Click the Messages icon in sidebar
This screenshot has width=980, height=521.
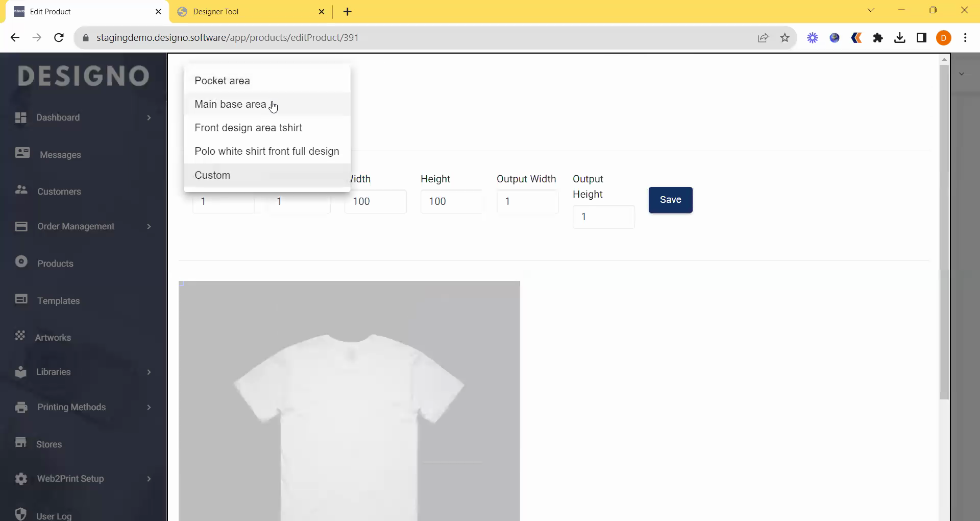click(x=22, y=153)
